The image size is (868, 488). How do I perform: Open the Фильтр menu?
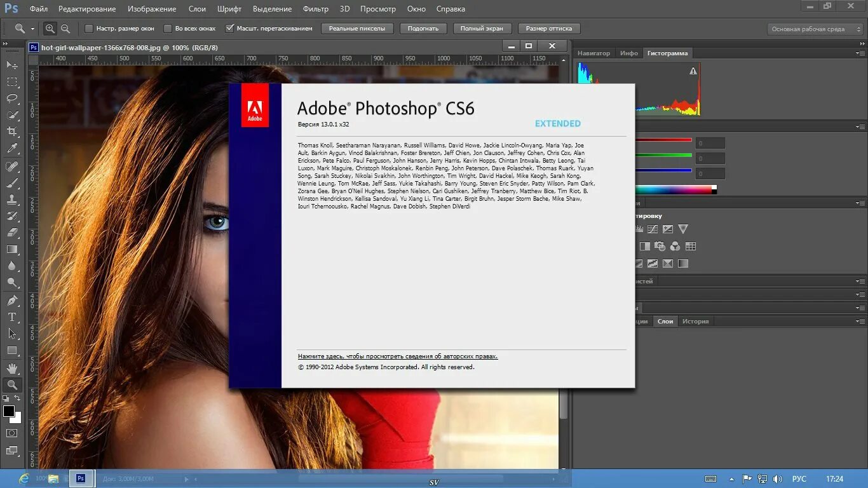click(x=315, y=9)
